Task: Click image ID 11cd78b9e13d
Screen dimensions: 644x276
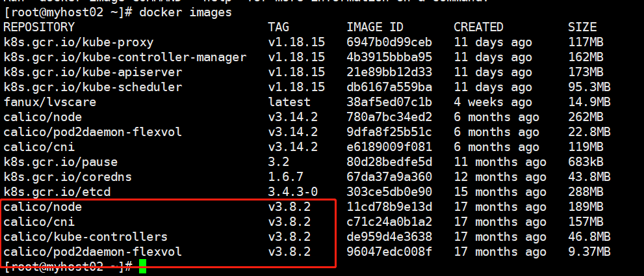Action: tap(389, 207)
